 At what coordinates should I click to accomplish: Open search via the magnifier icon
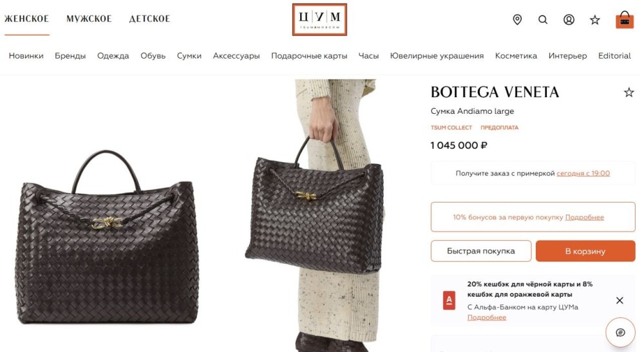(x=542, y=19)
